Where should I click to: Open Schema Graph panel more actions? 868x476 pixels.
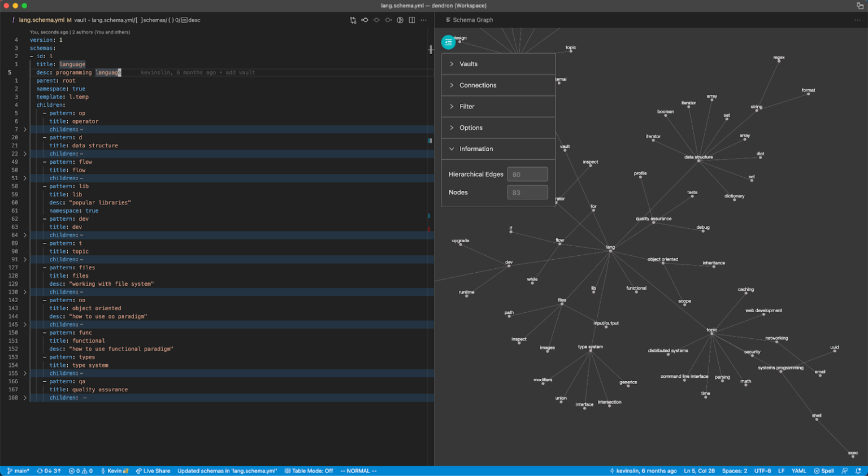tap(857, 20)
